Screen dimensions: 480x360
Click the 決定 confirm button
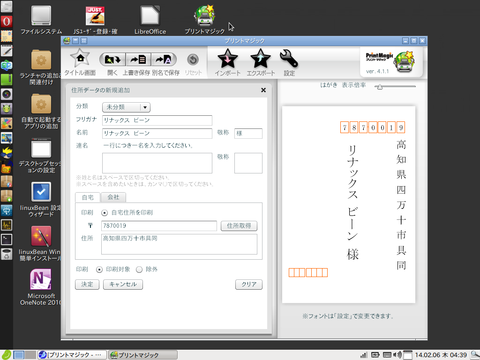point(87,284)
